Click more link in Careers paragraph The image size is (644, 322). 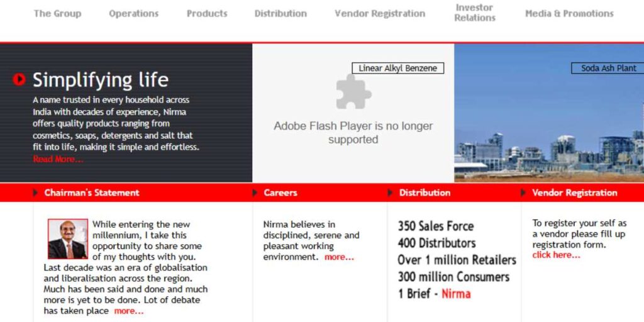(x=339, y=257)
